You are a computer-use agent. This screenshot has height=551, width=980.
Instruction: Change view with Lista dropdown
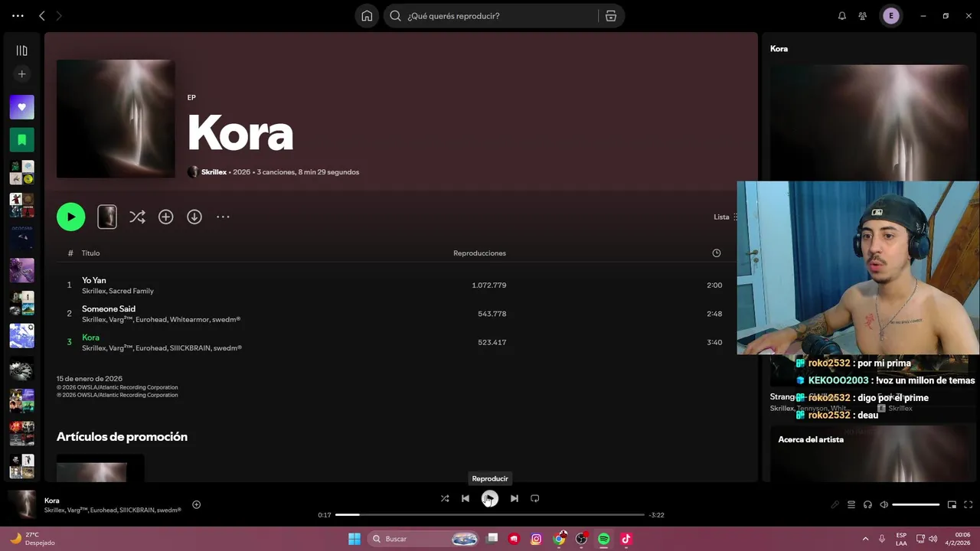pos(726,217)
